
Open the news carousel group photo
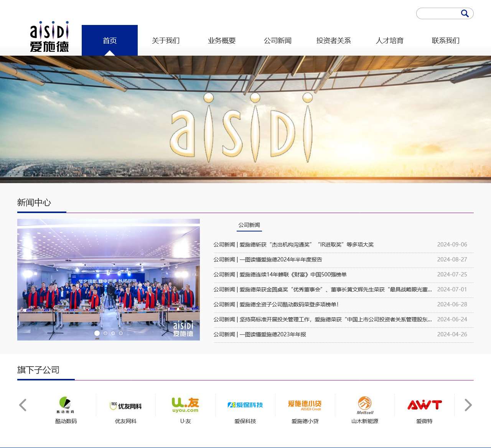[109, 279]
